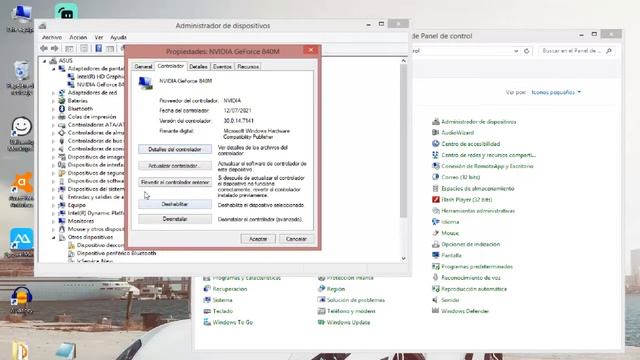The width and height of the screenshot is (640, 360).
Task: Click the Baterías category icon
Action: click(x=62, y=101)
